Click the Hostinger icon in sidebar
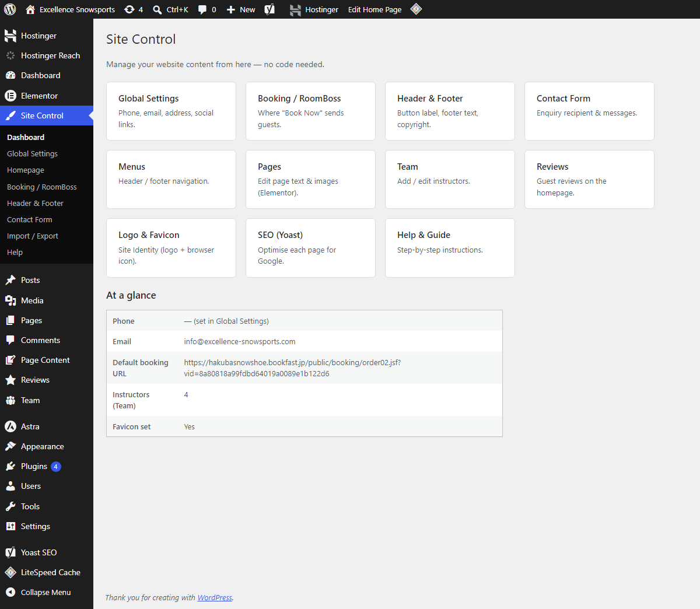700x609 pixels. tap(10, 36)
